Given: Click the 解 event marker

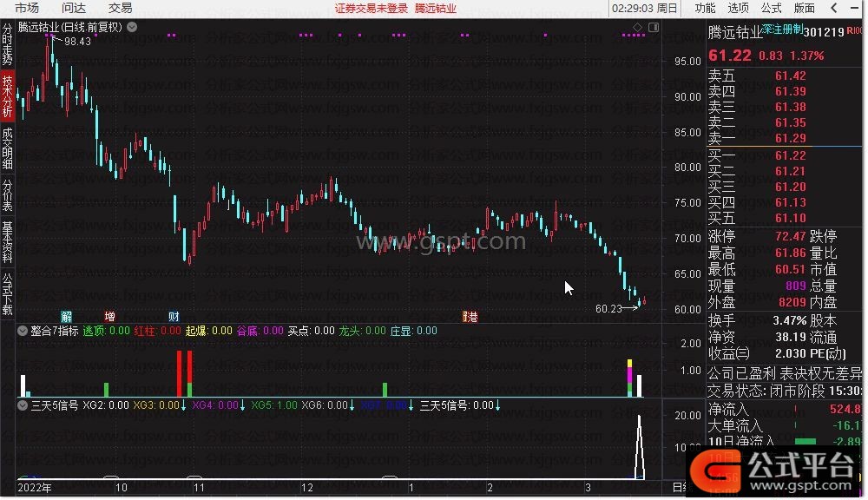Looking at the screenshot, I should [x=67, y=317].
